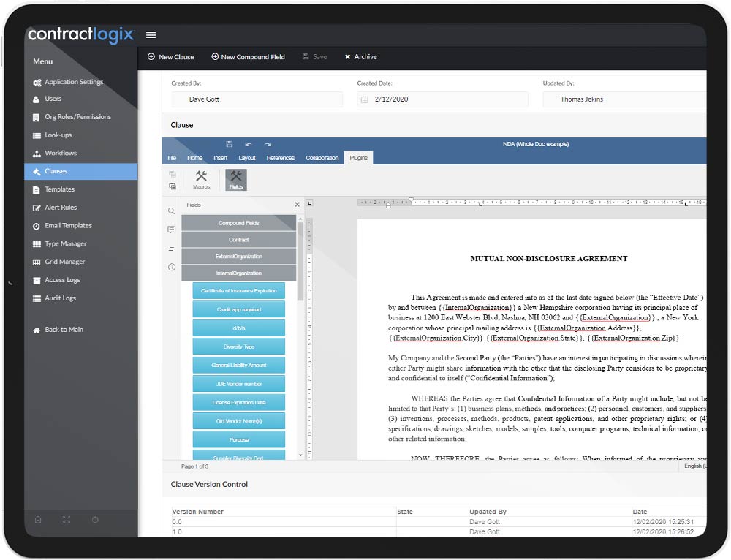Open Access Logs sidebar item
The image size is (731, 560).
tap(56, 280)
